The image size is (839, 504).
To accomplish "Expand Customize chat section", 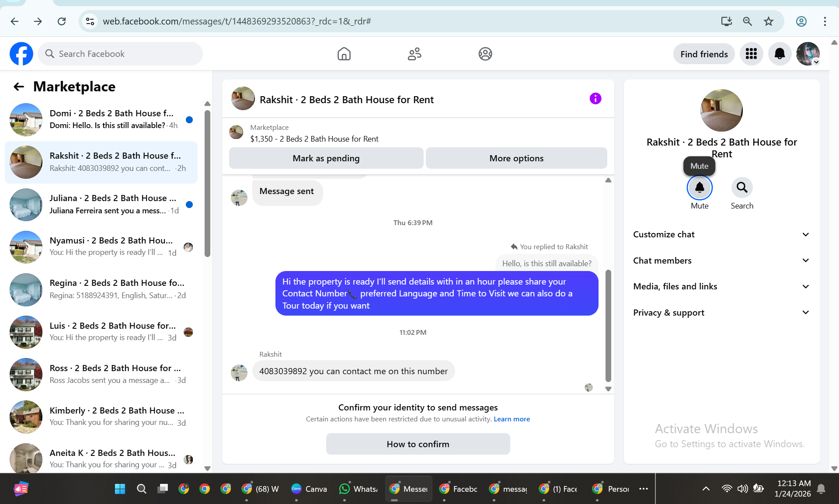I will pyautogui.click(x=721, y=235).
